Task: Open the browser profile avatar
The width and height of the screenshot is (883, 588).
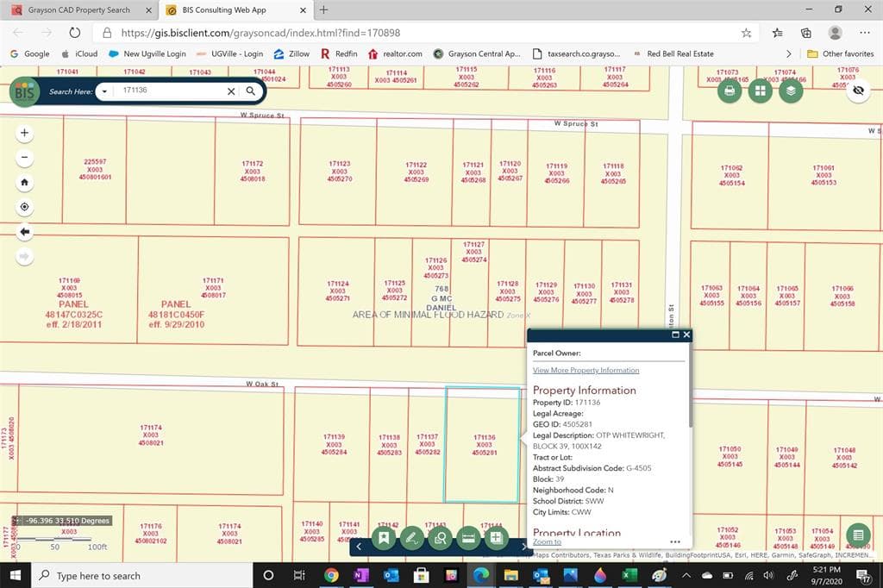Action: 835,33
